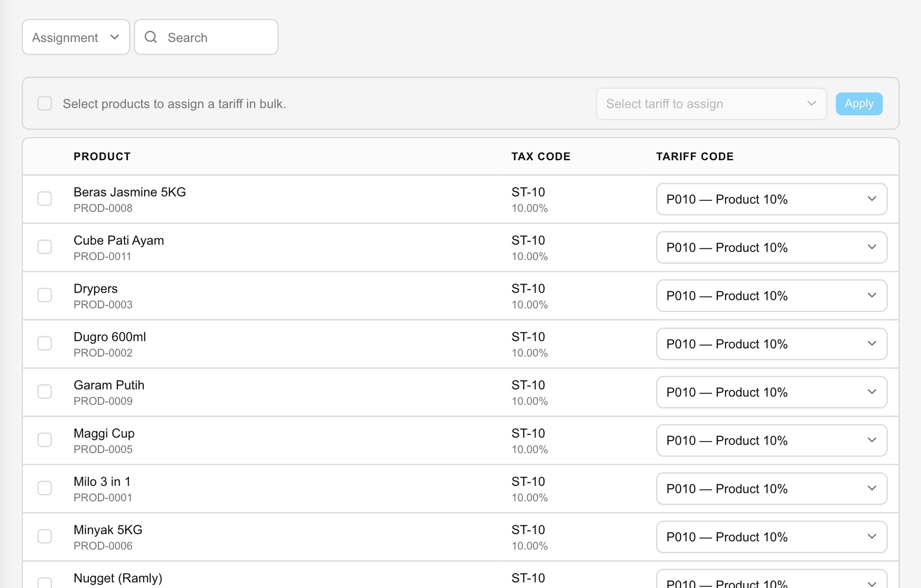Click the Maggi Cup product name
Screen dimensions: 921x588
(x=104, y=433)
